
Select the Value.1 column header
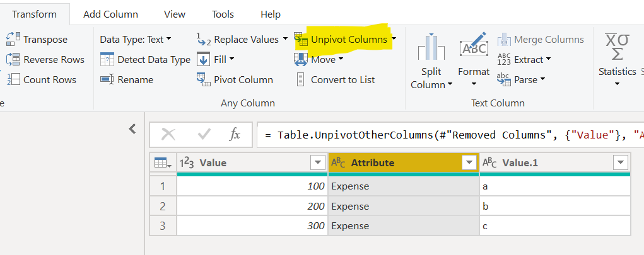(x=555, y=162)
